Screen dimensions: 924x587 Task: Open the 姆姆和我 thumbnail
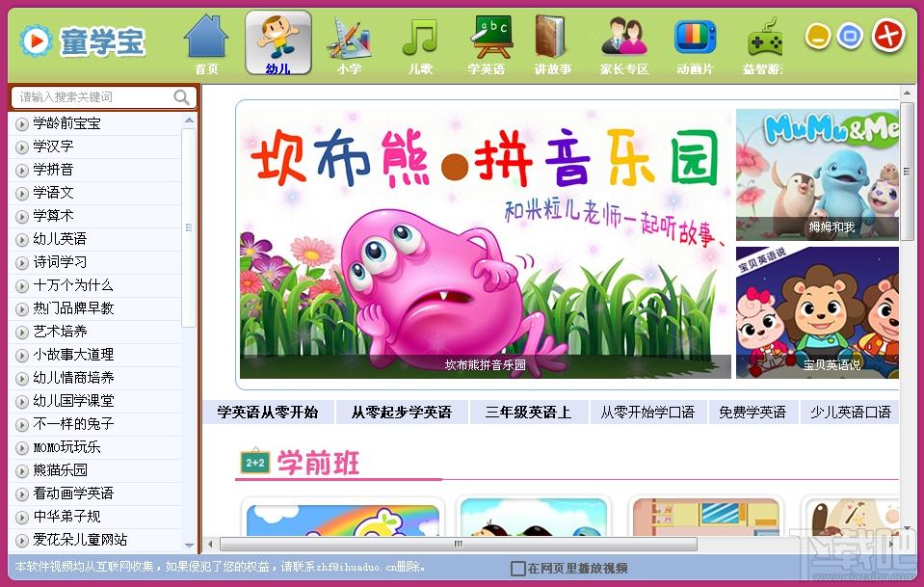[817, 174]
